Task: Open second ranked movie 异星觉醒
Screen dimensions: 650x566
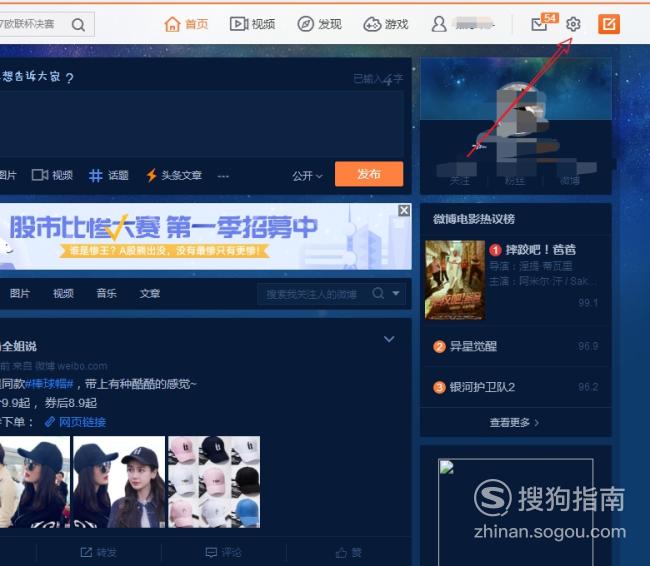Action: coord(473,346)
